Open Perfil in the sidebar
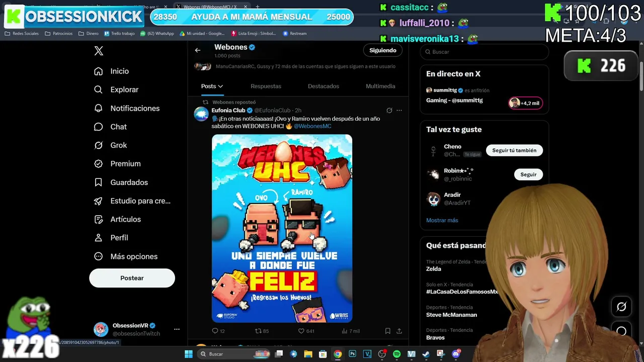Image resolution: width=644 pixels, height=362 pixels. [111, 238]
